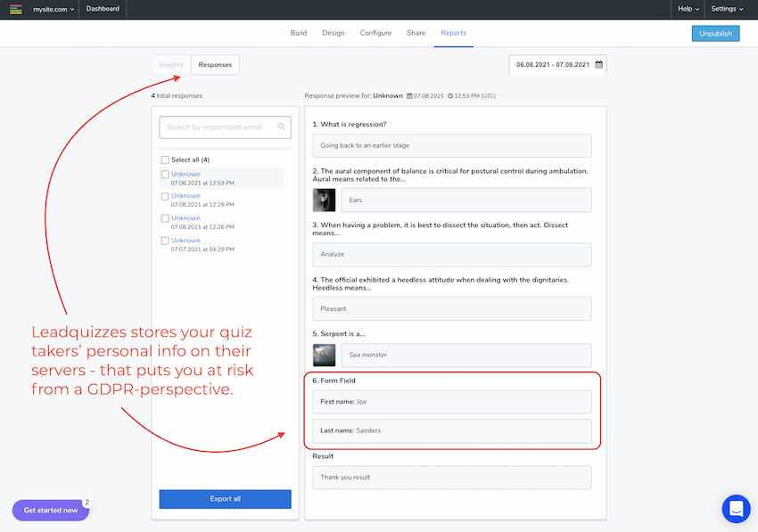Viewport: 758px width, 532px height.
Task: Open the Settings dropdown menu
Action: pyautogui.click(x=727, y=9)
